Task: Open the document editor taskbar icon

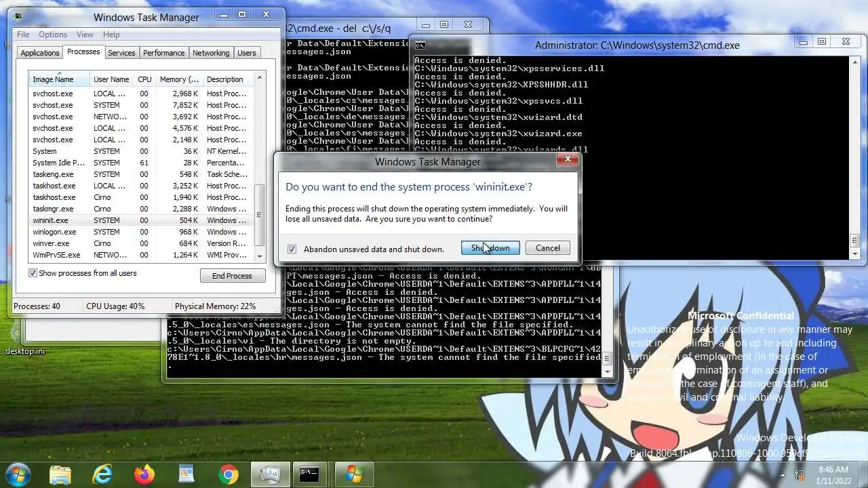Action: click(x=186, y=474)
